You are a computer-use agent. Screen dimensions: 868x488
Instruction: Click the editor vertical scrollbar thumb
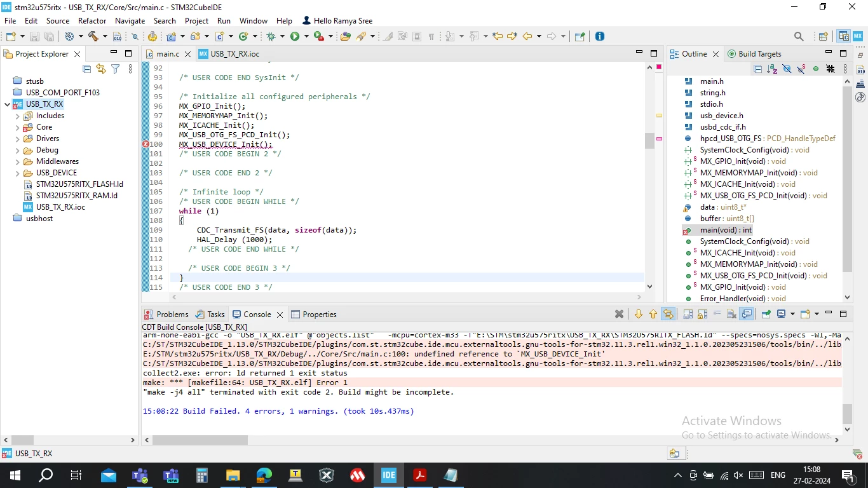649,140
